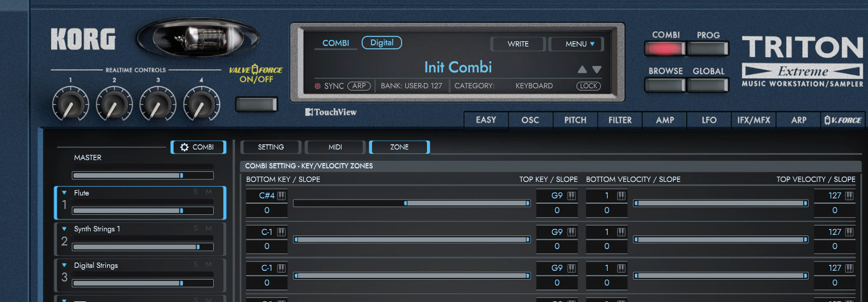Click realtime control knob 4

[201, 104]
